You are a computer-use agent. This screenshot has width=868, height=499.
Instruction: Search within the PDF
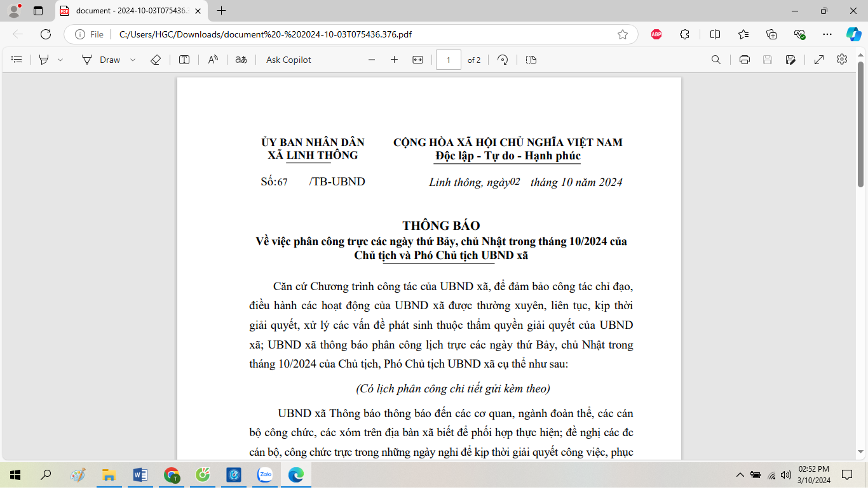[715, 60]
